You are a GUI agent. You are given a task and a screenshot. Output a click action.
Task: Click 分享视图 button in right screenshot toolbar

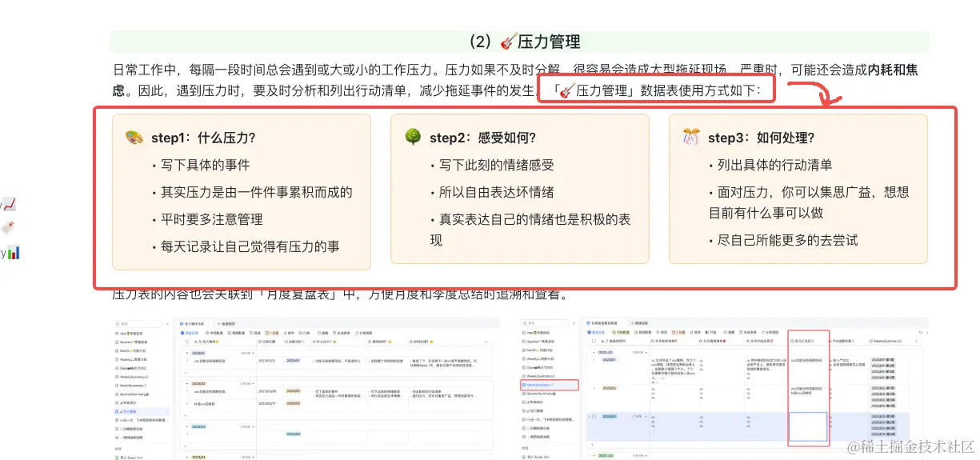click(x=770, y=332)
